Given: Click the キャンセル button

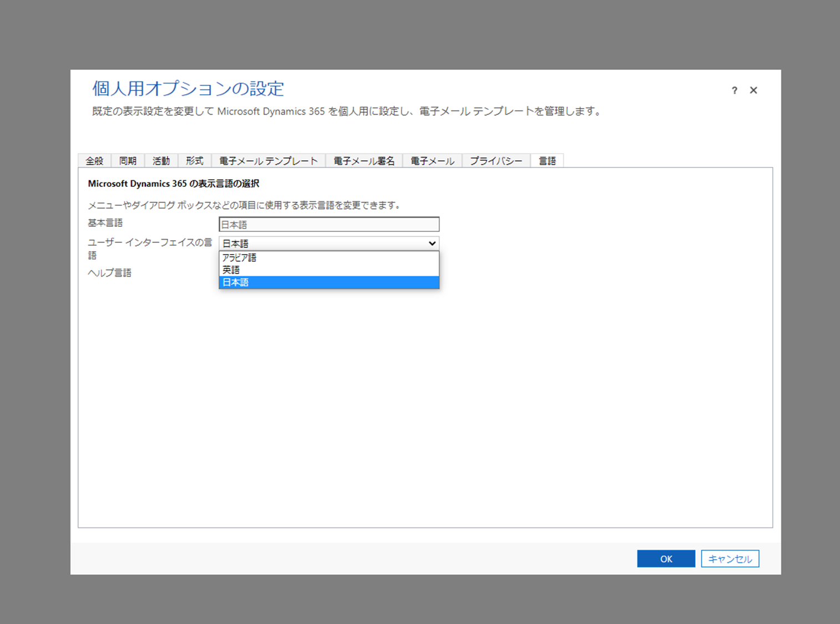Looking at the screenshot, I should tap(730, 559).
